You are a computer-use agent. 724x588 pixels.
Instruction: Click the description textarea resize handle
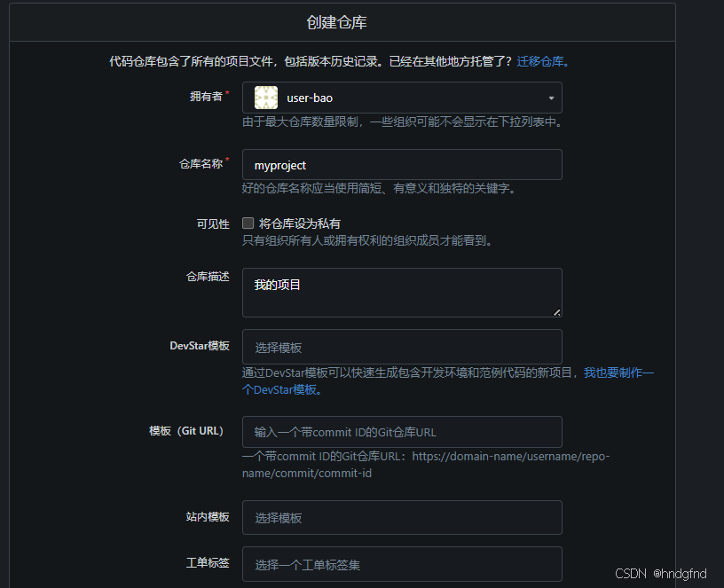pyautogui.click(x=557, y=313)
